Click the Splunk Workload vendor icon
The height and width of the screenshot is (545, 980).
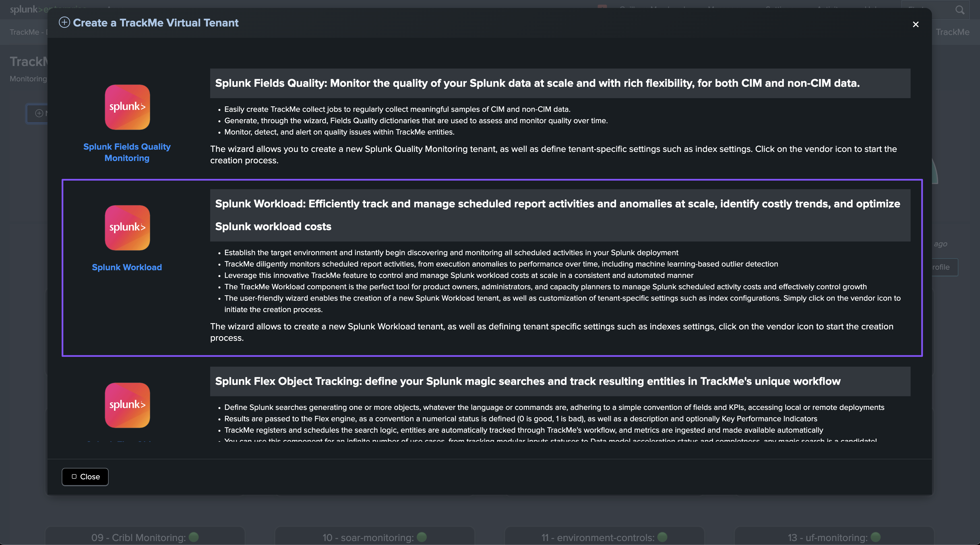127,228
